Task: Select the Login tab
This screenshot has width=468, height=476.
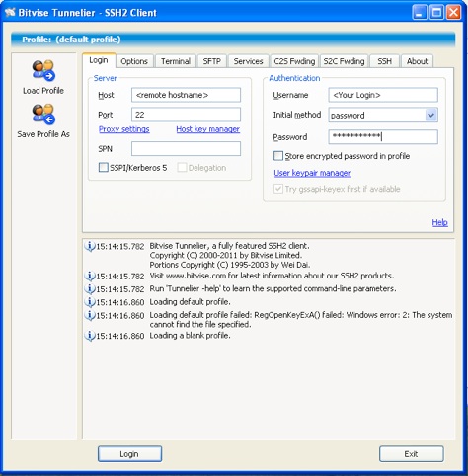Action: 99,60
